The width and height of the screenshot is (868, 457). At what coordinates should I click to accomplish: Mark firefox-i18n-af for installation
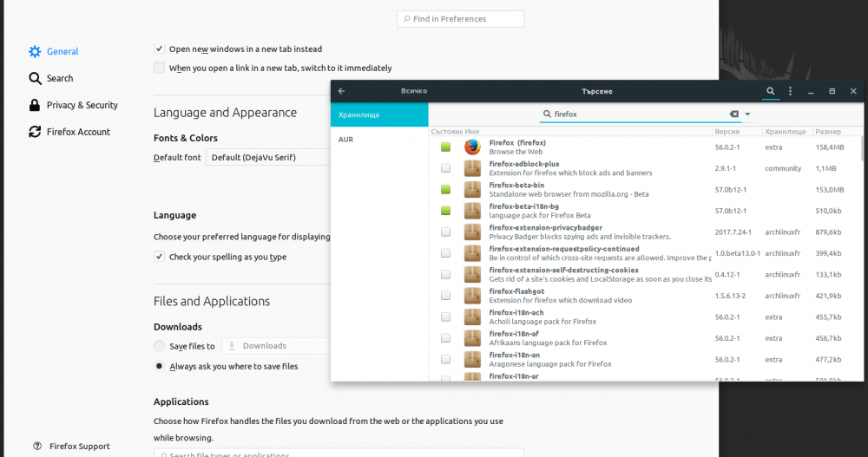coord(445,338)
